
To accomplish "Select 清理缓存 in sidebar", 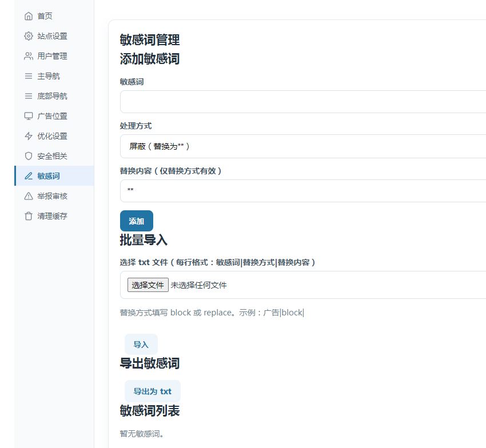I will (54, 216).
